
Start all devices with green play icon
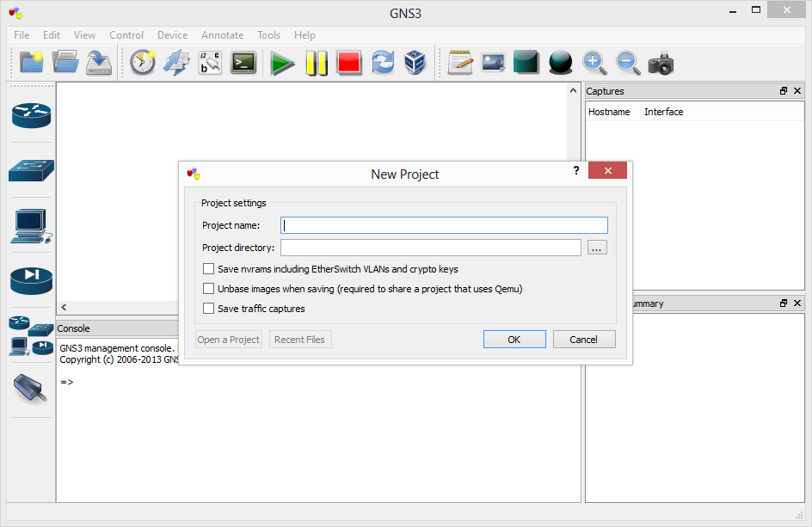pos(282,63)
